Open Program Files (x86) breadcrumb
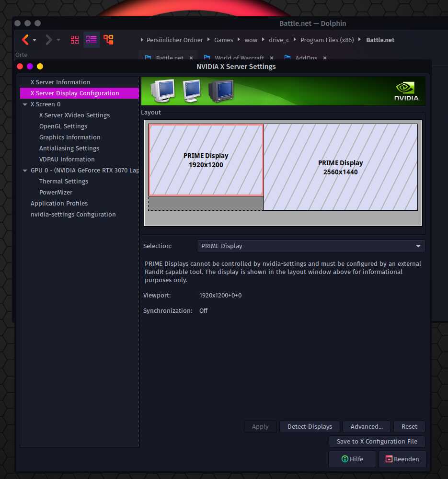 (x=327, y=40)
